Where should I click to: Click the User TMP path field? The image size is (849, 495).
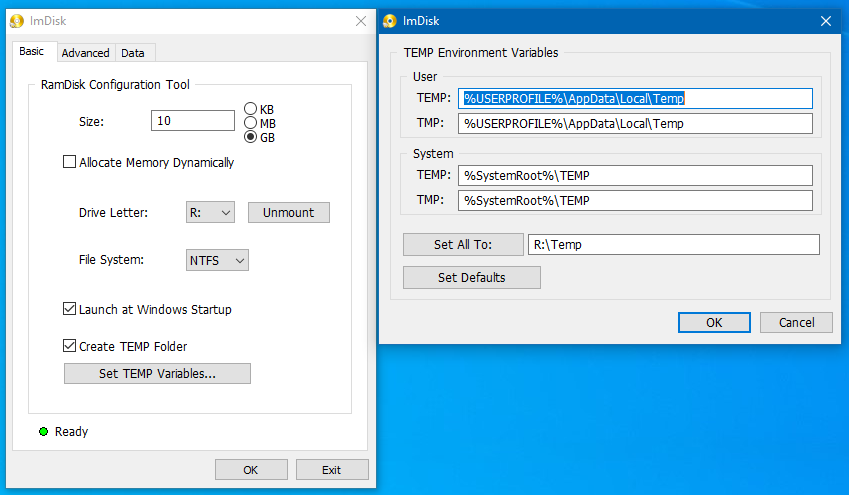pos(635,123)
